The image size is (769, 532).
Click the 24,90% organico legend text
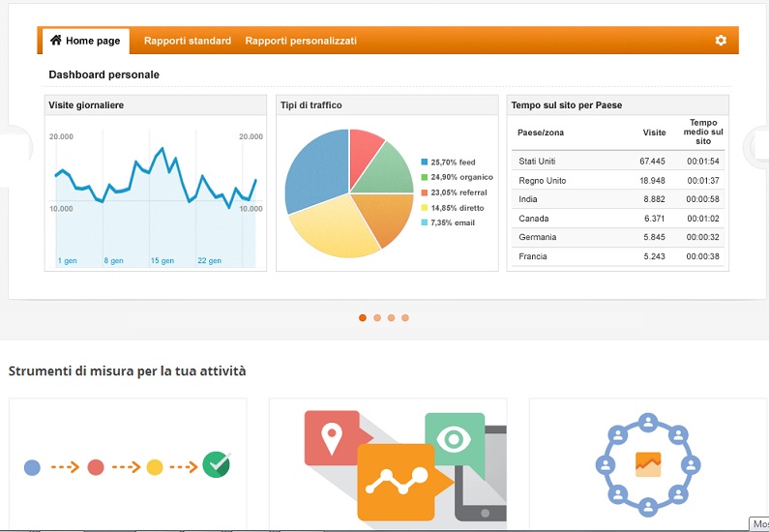(462, 177)
